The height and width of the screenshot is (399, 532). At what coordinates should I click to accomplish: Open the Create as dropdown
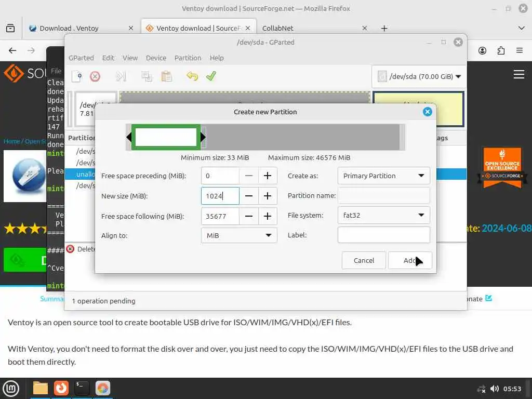click(x=384, y=176)
